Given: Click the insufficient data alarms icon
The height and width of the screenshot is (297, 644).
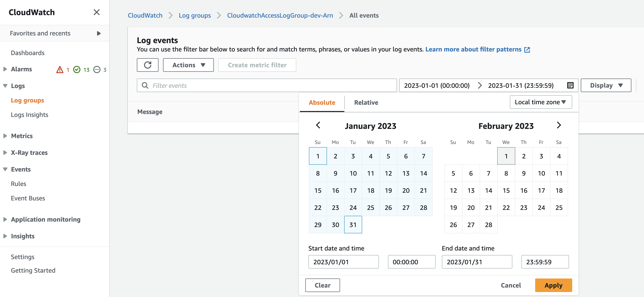Looking at the screenshot, I should (x=97, y=70).
